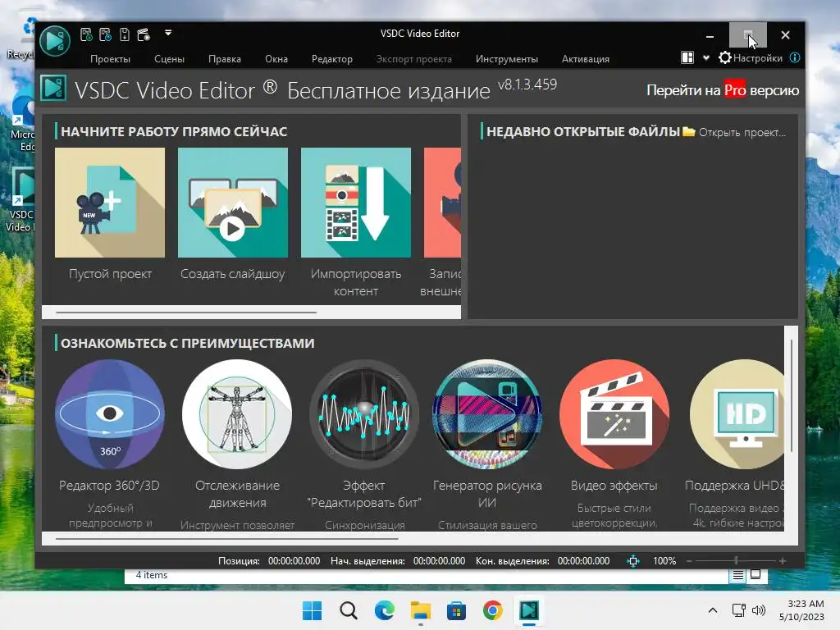840x630 pixels.
Task: Click the save project floppy icon
Action: coord(125,34)
